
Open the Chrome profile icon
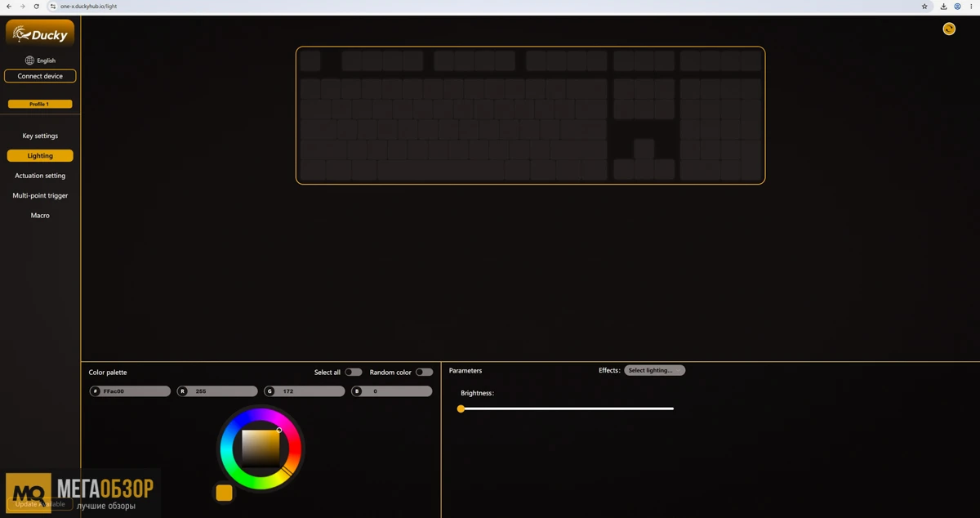click(957, 7)
